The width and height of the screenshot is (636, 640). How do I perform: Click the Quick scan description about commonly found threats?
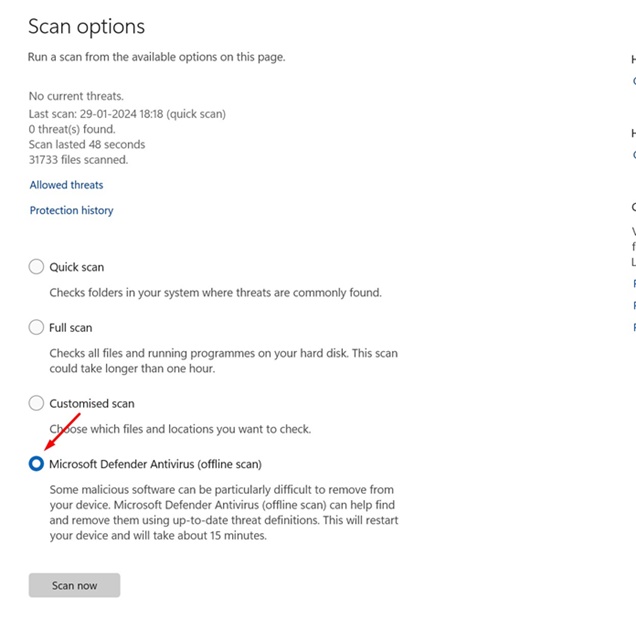(216, 293)
